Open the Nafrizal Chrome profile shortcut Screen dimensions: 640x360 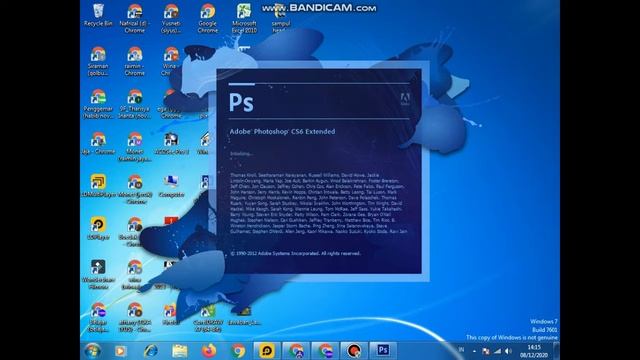pos(134,18)
